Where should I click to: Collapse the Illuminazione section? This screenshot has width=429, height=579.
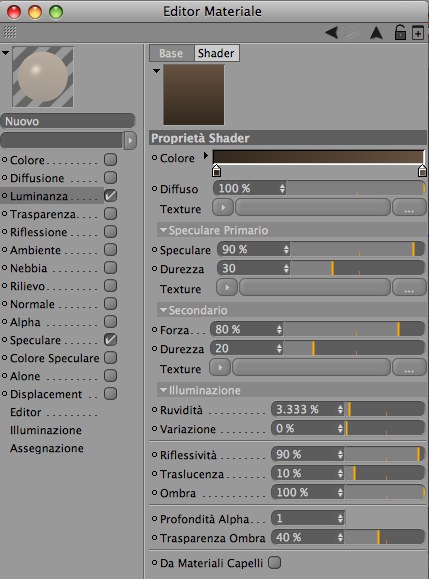coord(163,390)
